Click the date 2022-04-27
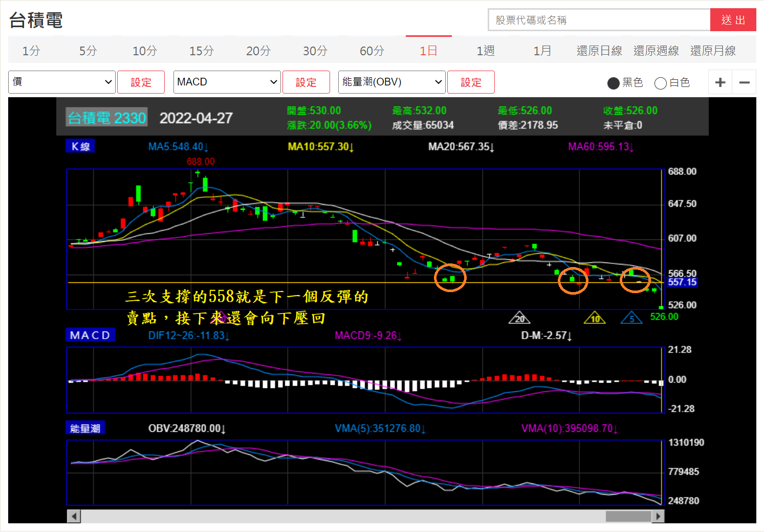Viewport: 764px width, 532px height. [x=196, y=118]
